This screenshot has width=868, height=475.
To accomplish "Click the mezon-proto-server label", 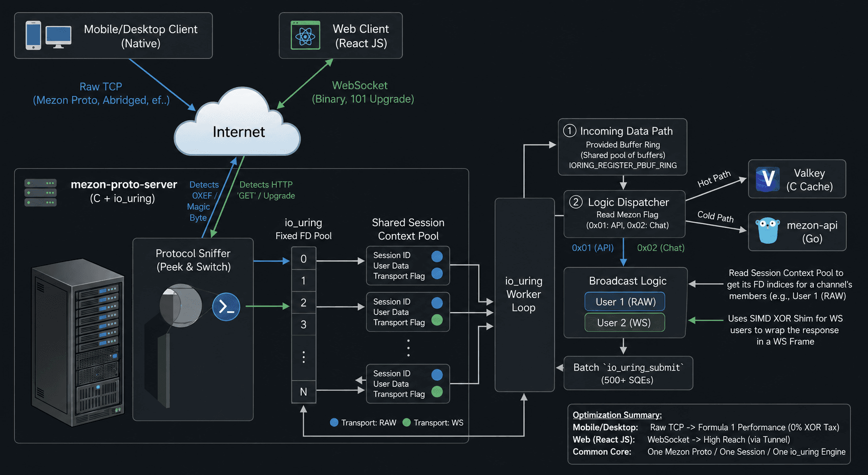I will (124, 184).
